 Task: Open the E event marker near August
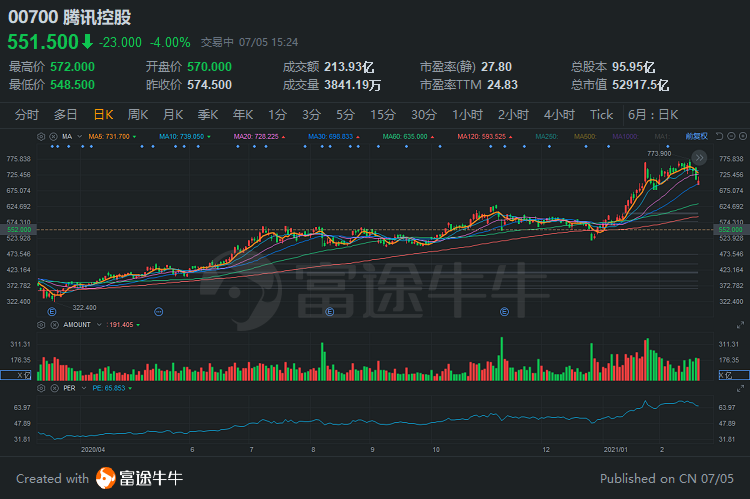pos(330,312)
